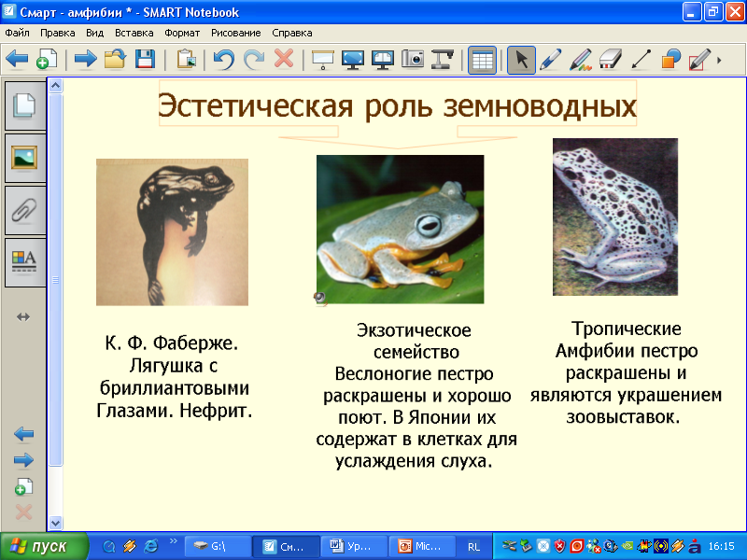Show the screen shade tool
This screenshot has width=747, height=560.
coord(322,60)
